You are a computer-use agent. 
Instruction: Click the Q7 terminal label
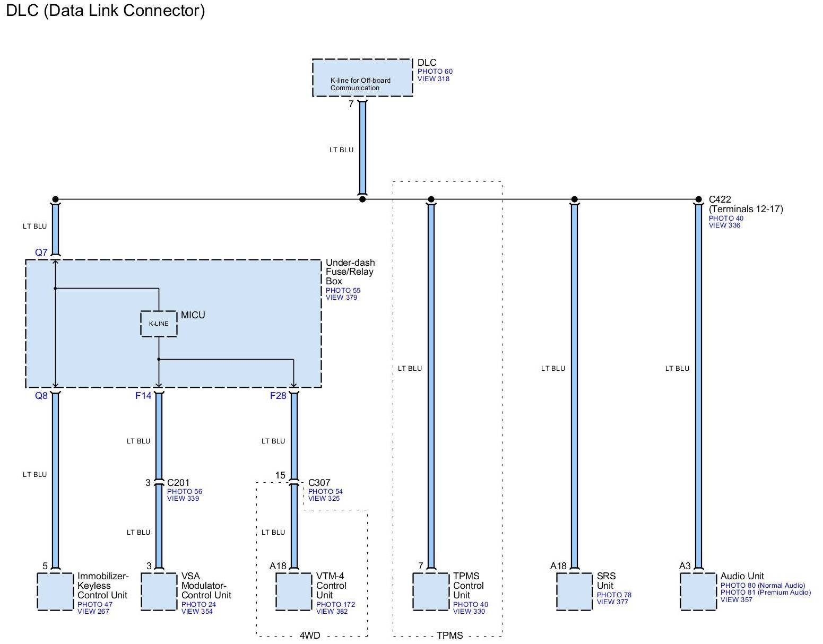tap(41, 253)
